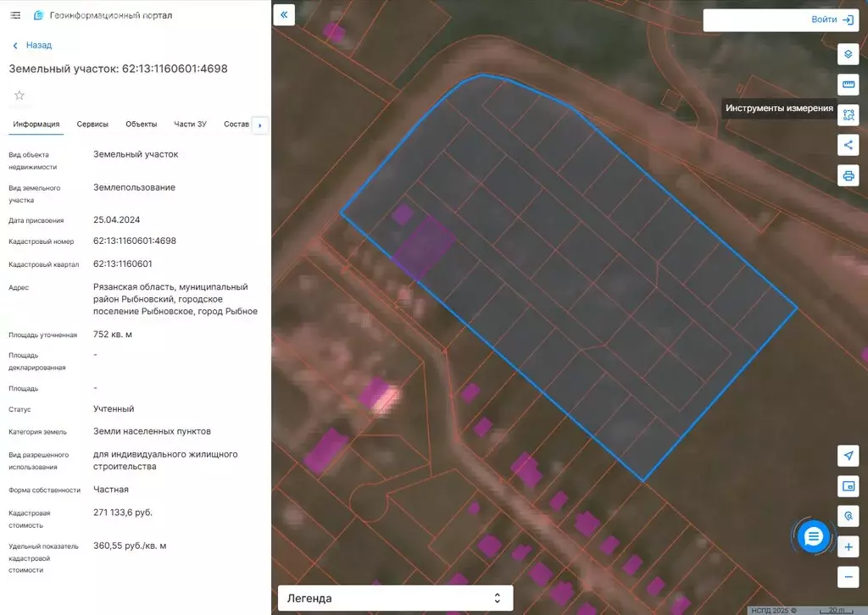The width and height of the screenshot is (868, 615).
Task: Open the Сервисы tab
Action: pos(92,125)
